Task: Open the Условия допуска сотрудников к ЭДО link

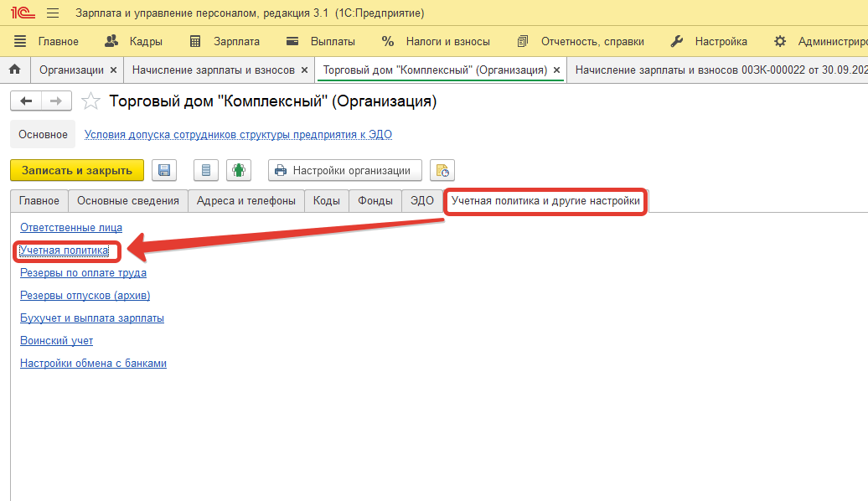Action: click(x=238, y=134)
